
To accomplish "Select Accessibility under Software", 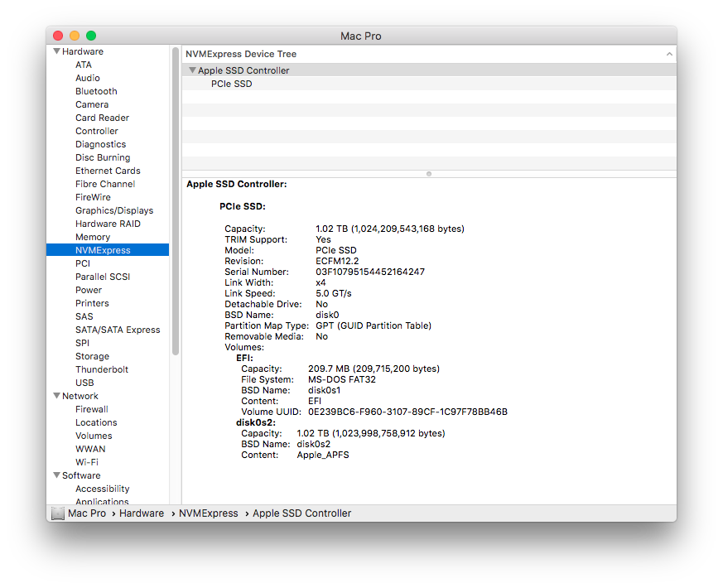I will pyautogui.click(x=103, y=489).
